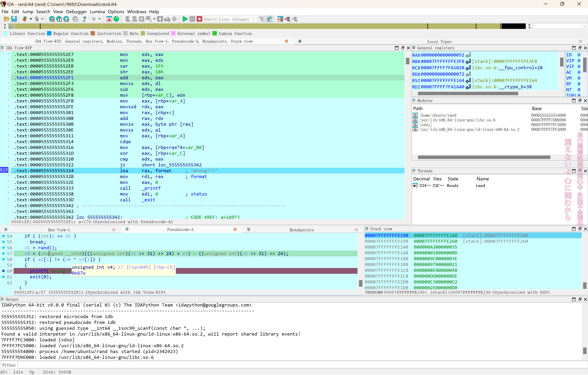Toggle breakpoint dot on pseudocode line 60
Viewport: 588px width, 375px height.
[3, 271]
